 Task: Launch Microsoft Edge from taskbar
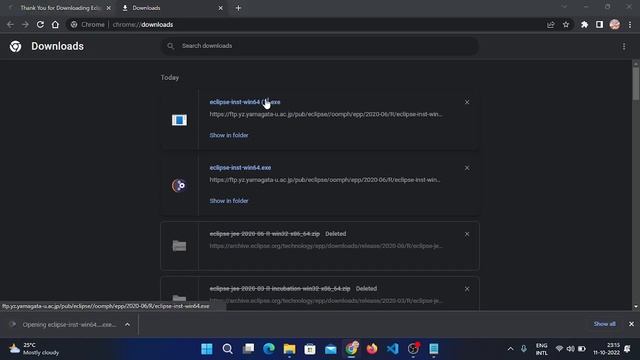(269, 349)
